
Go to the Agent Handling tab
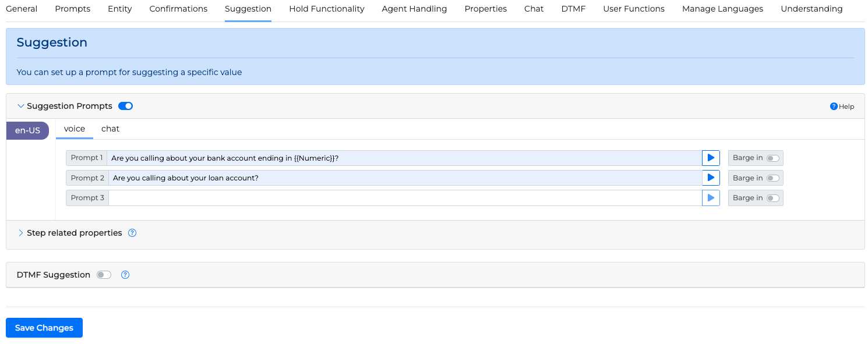414,9
